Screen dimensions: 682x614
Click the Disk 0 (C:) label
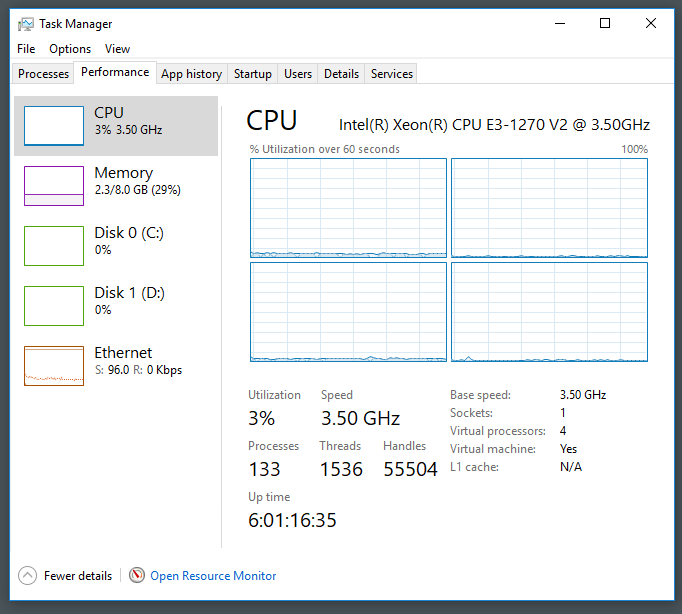(129, 233)
